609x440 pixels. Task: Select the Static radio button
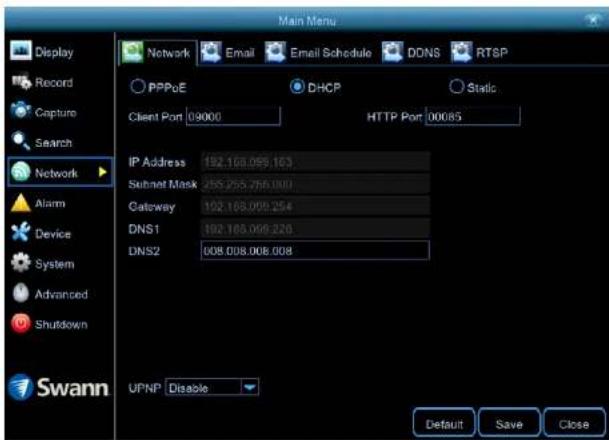(456, 86)
